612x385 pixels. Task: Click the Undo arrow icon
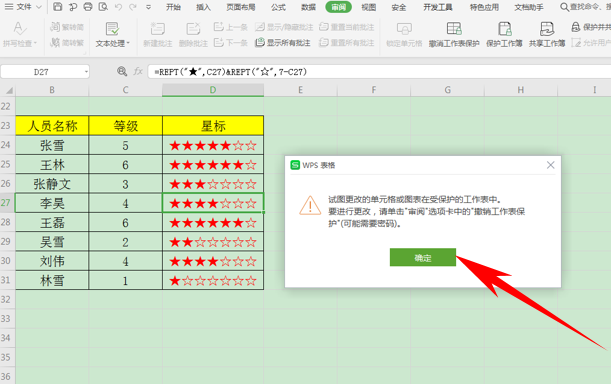tap(119, 7)
